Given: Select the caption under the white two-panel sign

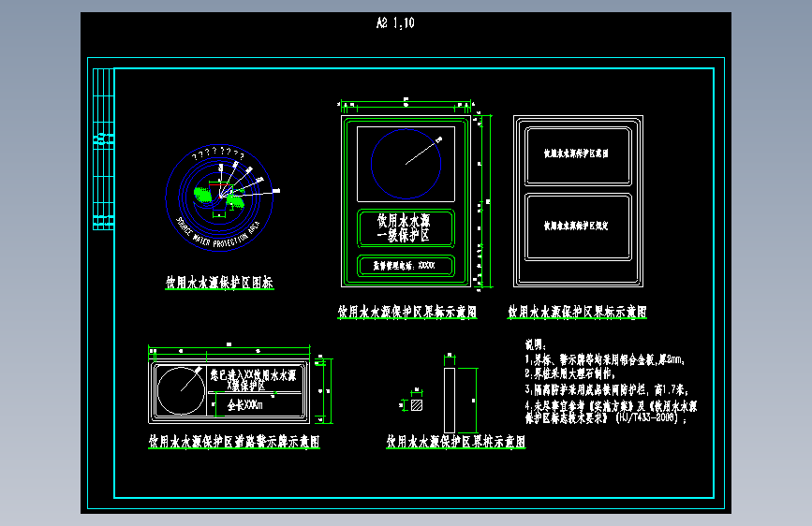Looking at the screenshot, I should (x=578, y=312).
